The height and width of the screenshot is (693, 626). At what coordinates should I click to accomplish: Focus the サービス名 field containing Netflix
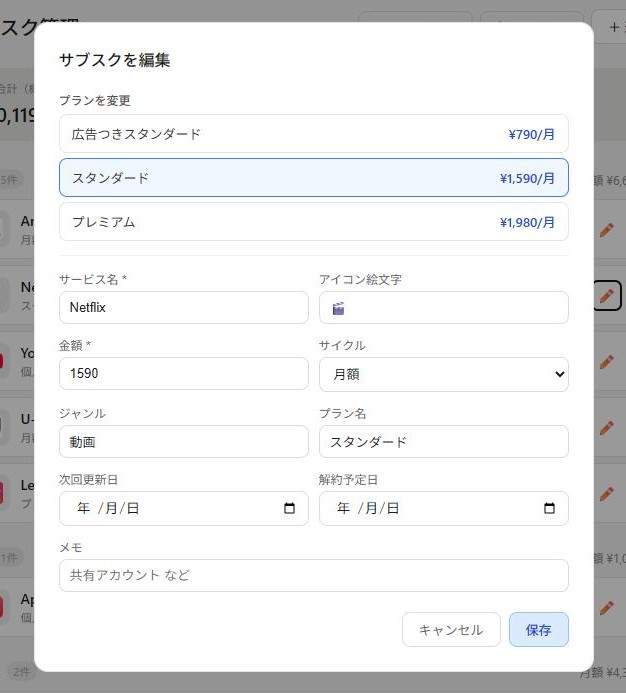[183, 308]
